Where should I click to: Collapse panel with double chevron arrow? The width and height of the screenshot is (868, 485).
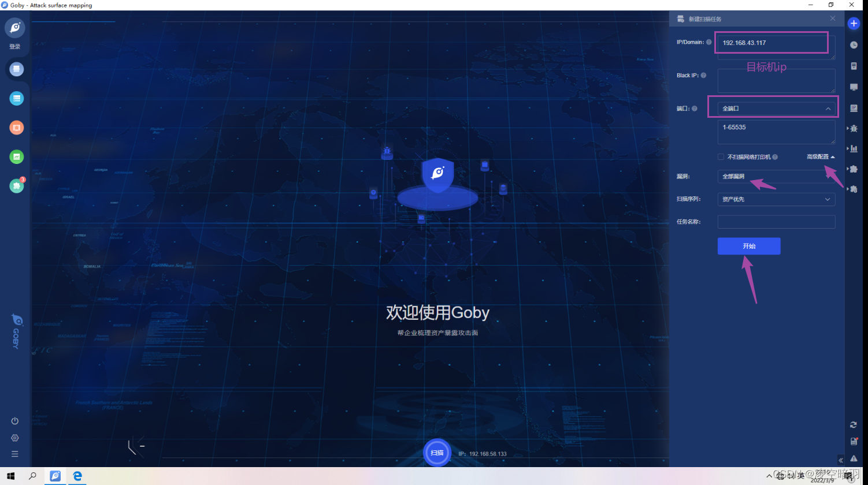pos(841,460)
